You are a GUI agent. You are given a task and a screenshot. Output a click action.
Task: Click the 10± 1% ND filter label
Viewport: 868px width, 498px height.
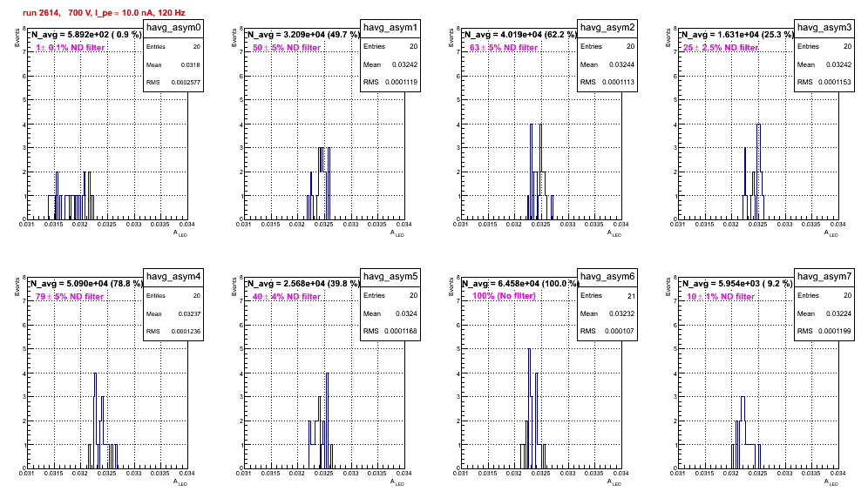point(721,297)
